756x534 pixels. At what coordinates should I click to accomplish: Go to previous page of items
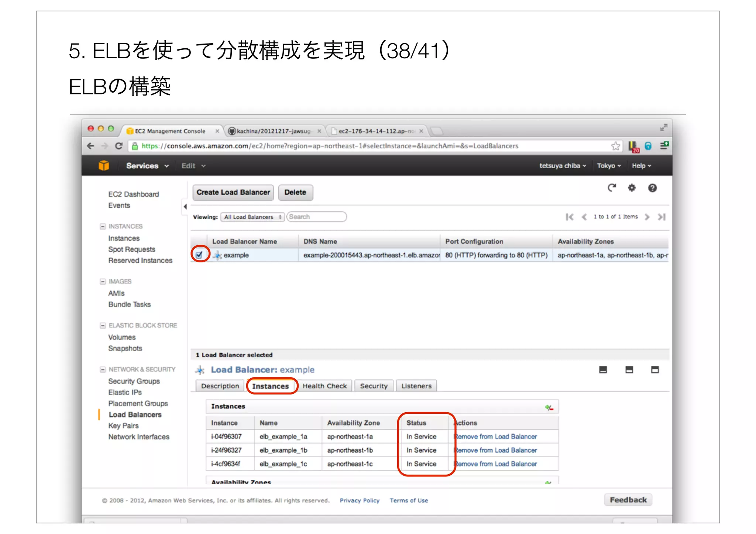pos(584,217)
